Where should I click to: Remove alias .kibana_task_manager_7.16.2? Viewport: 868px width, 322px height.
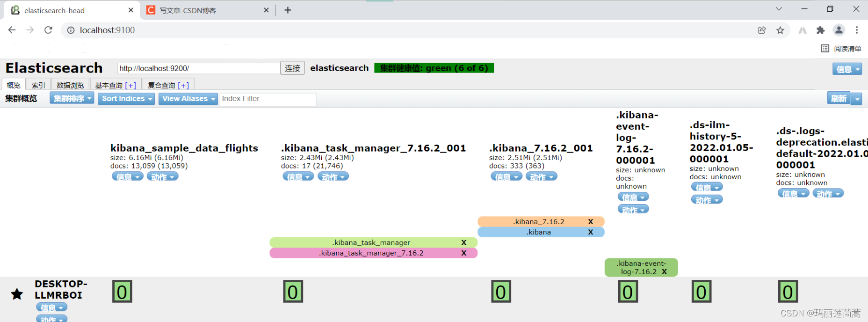click(464, 253)
